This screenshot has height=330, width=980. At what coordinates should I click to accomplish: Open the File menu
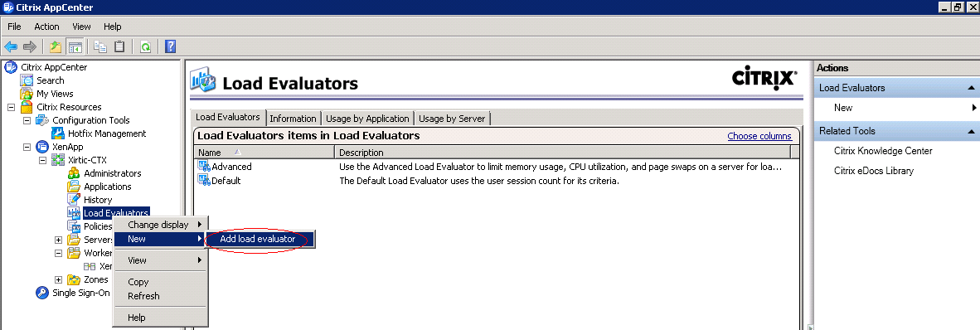[x=14, y=27]
